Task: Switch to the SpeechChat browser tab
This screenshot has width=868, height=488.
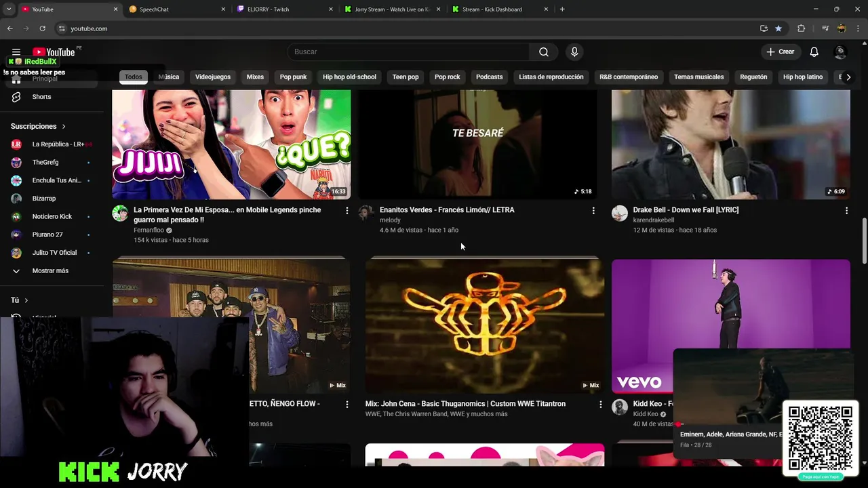Action: click(178, 9)
